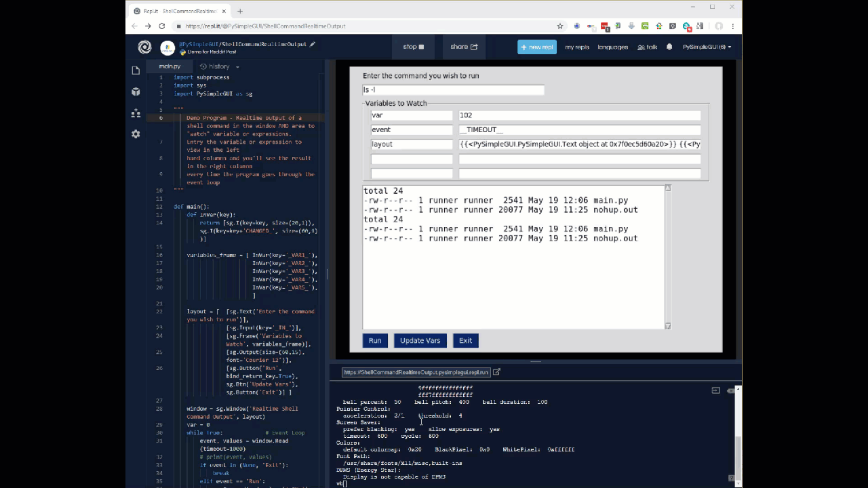Open the Multiplayer icon in sidebar
868x488 pixels.
click(136, 113)
